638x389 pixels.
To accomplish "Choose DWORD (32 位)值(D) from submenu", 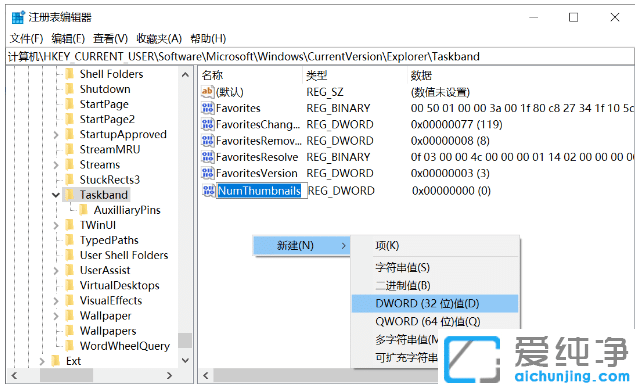I will (x=435, y=304).
